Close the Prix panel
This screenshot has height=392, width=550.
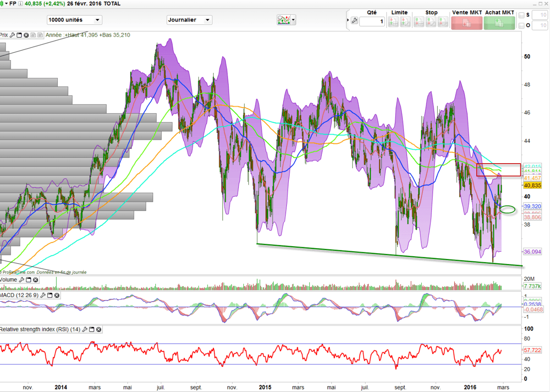coord(26,35)
